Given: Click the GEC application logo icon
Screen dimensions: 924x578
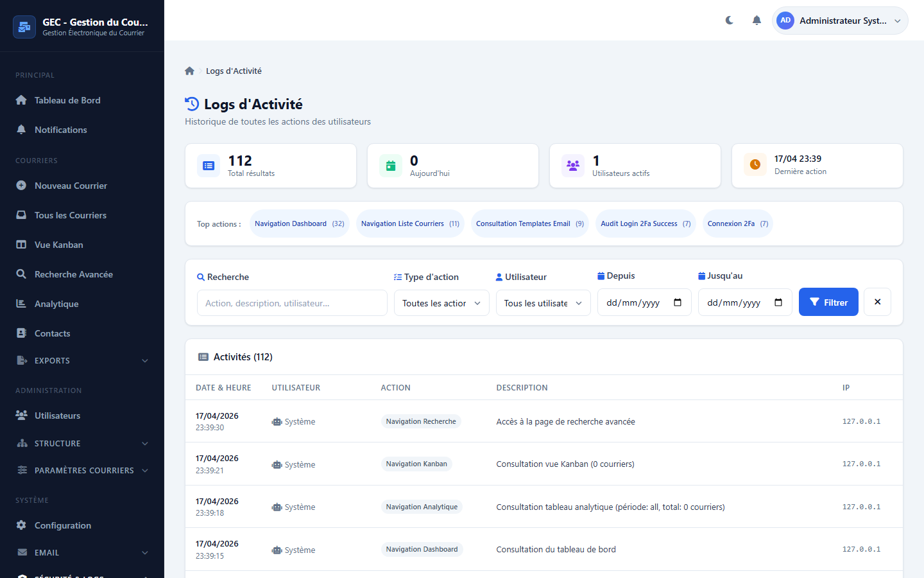Looking at the screenshot, I should [24, 27].
